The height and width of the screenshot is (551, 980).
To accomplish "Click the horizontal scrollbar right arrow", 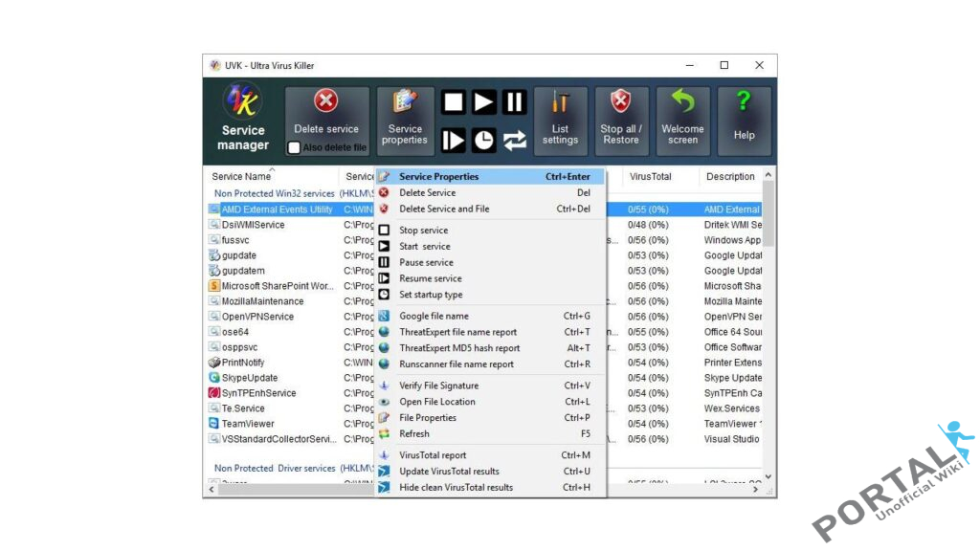I will 756,490.
